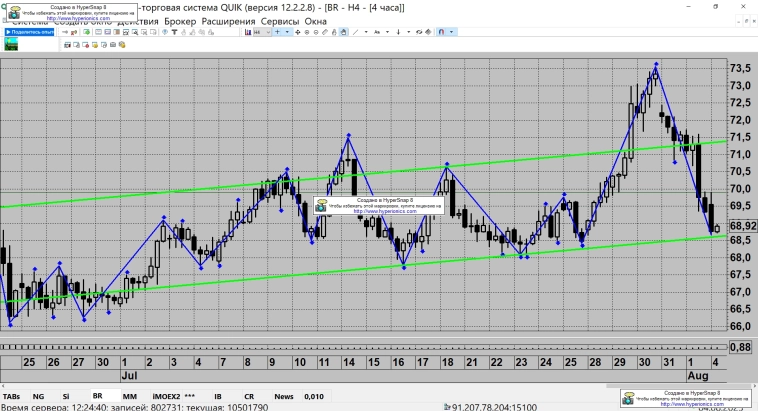Select the crosshair cursor tool
This screenshot has width=758, height=411.
[x=277, y=32]
